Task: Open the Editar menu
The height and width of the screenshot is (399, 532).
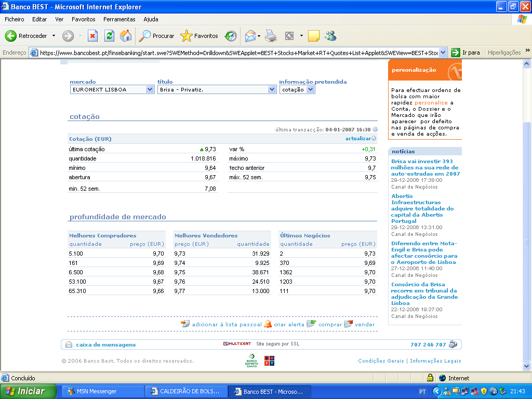Action: [x=39, y=19]
